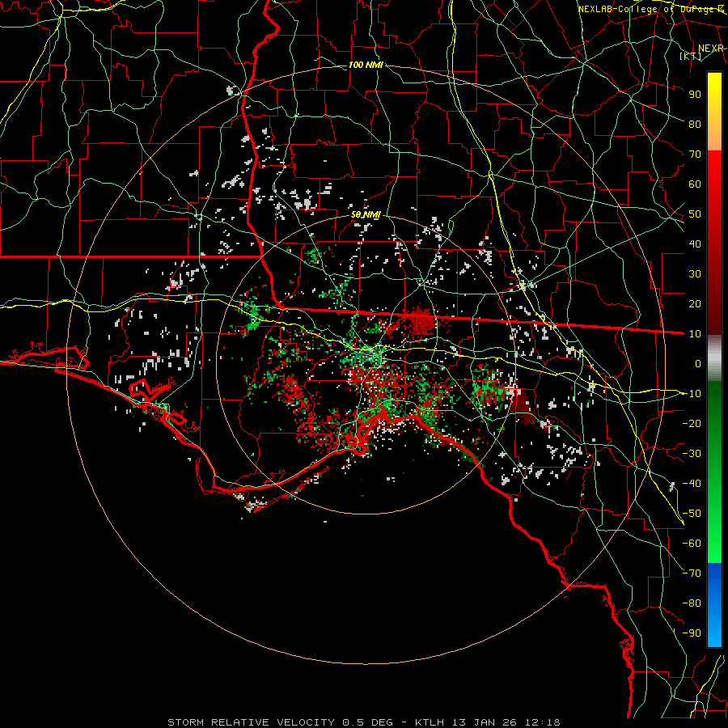This screenshot has height=728, width=728.
Task: Click the -20 knot scale label
Action: pyautogui.click(x=692, y=423)
